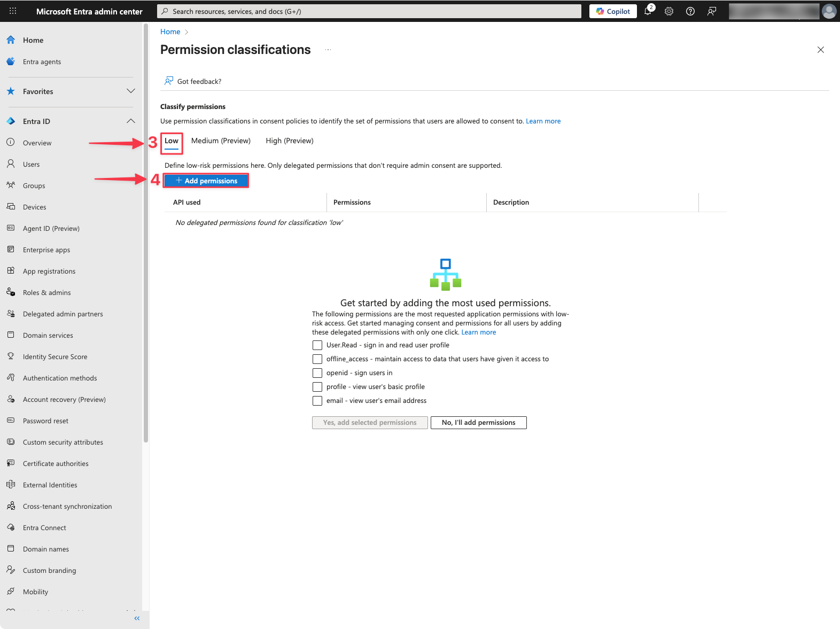
Task: Open Agent ID (Preview) menu item
Action: tap(51, 228)
